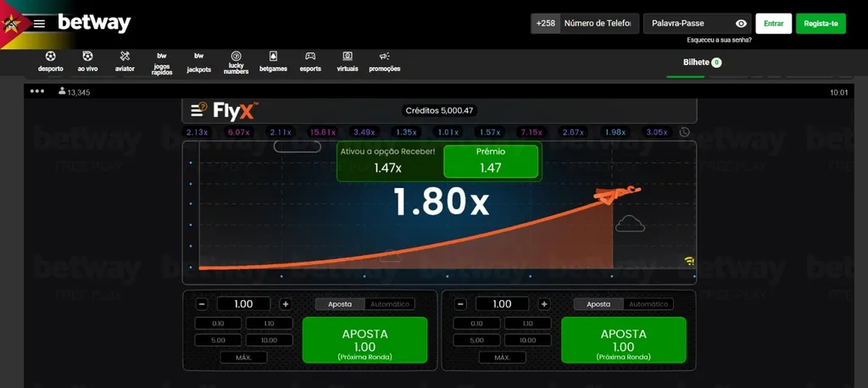Open lucky numbers

pos(236,63)
